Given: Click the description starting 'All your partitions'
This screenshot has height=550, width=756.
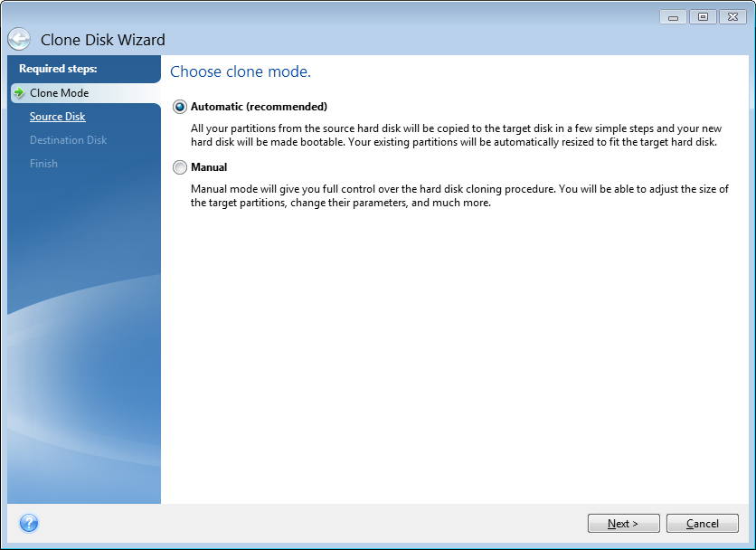Looking at the screenshot, I should tap(456, 135).
